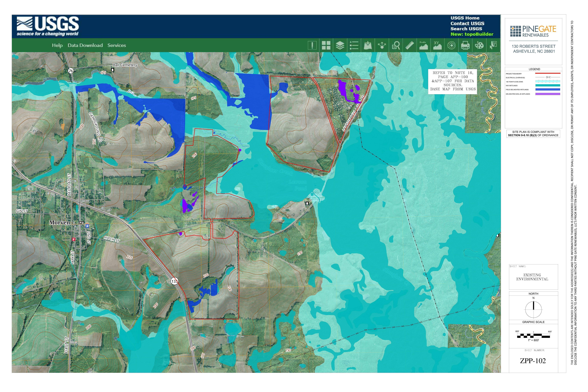The height and width of the screenshot is (392, 588).
Task: Click the exclamation alert icon in toolbar
Action: pyautogui.click(x=312, y=46)
